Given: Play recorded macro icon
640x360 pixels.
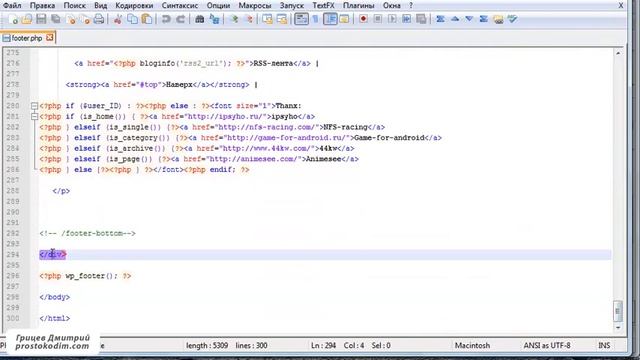Looking at the screenshot, I should (392, 19).
